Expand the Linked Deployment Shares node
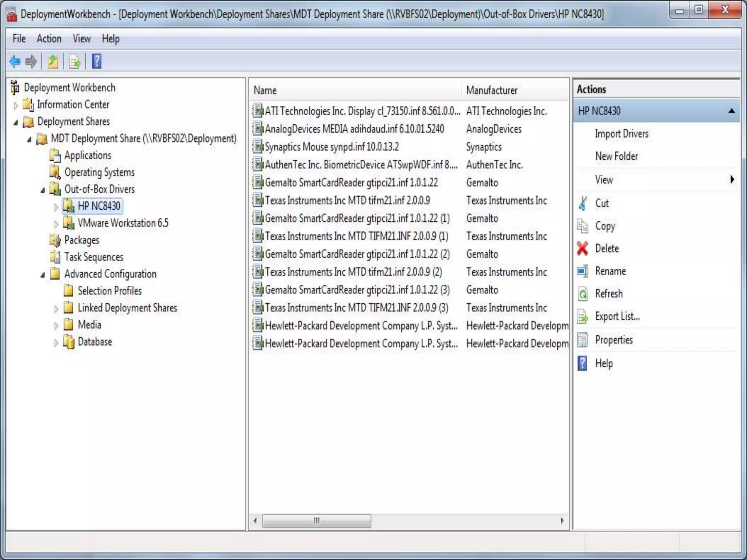 (56, 309)
